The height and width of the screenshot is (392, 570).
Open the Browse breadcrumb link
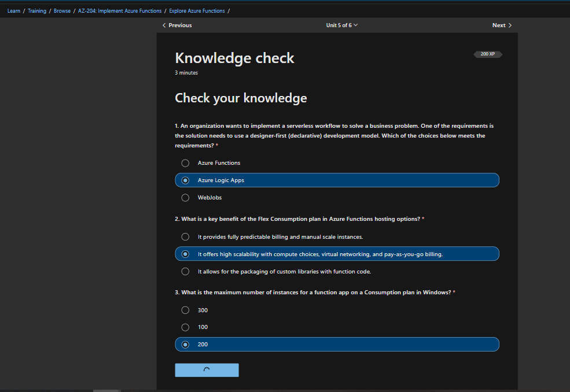(62, 11)
